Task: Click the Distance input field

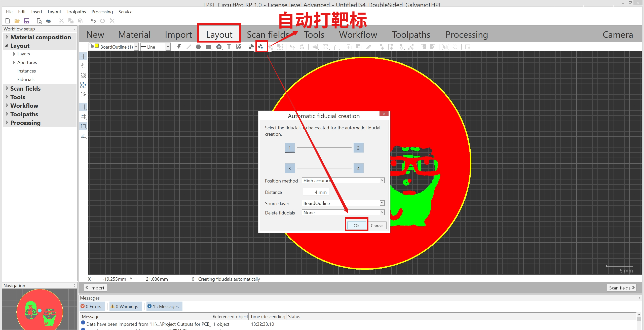Action: 316,192
